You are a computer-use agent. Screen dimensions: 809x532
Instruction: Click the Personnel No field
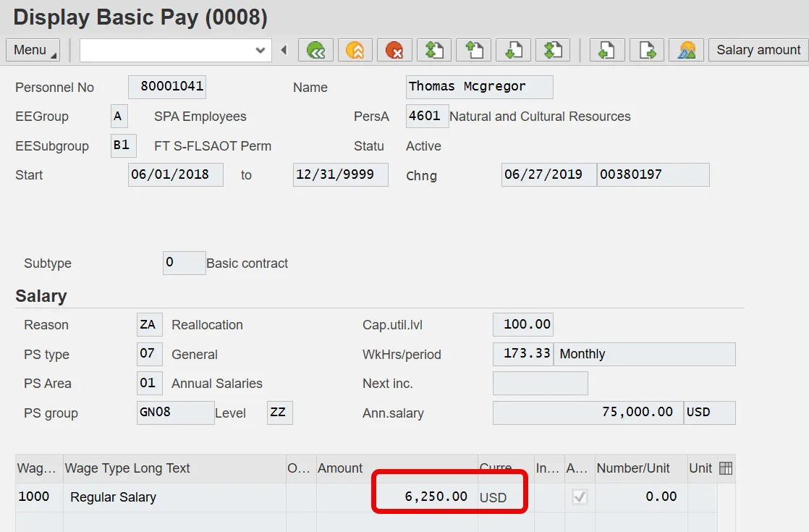coord(167,87)
